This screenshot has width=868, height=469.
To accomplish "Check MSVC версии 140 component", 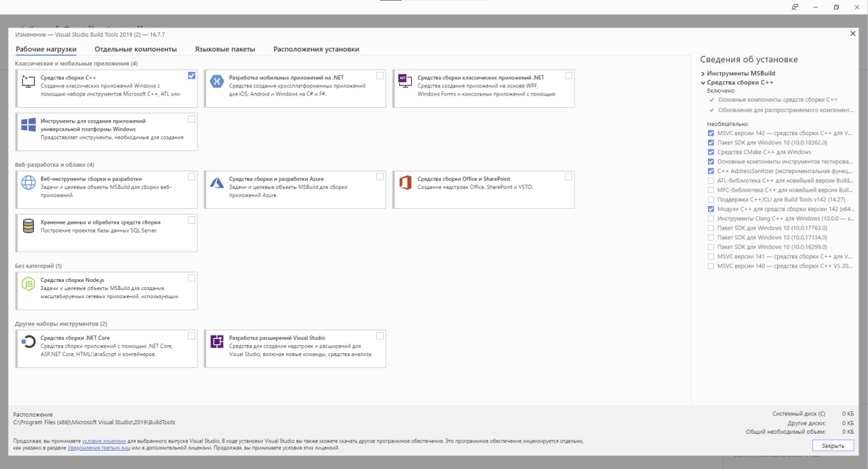I will (x=711, y=266).
